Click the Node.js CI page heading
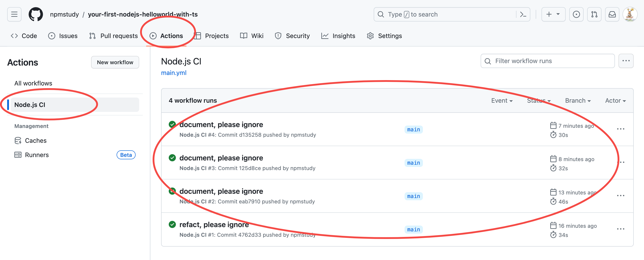 click(181, 61)
